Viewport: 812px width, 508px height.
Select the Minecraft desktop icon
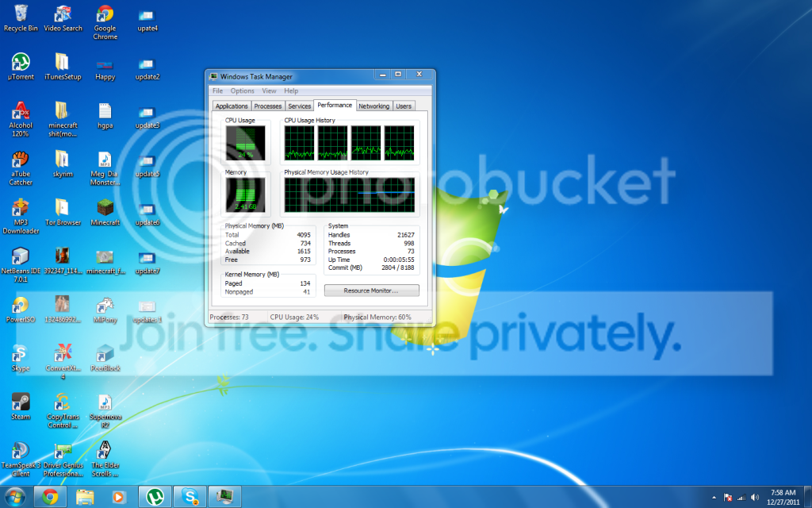pos(105,213)
